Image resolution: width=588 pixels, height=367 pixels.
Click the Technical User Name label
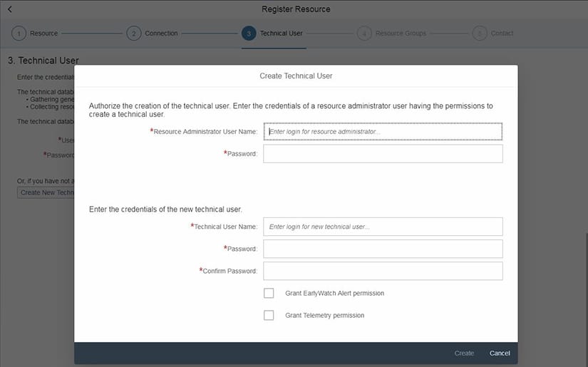pyautogui.click(x=225, y=227)
